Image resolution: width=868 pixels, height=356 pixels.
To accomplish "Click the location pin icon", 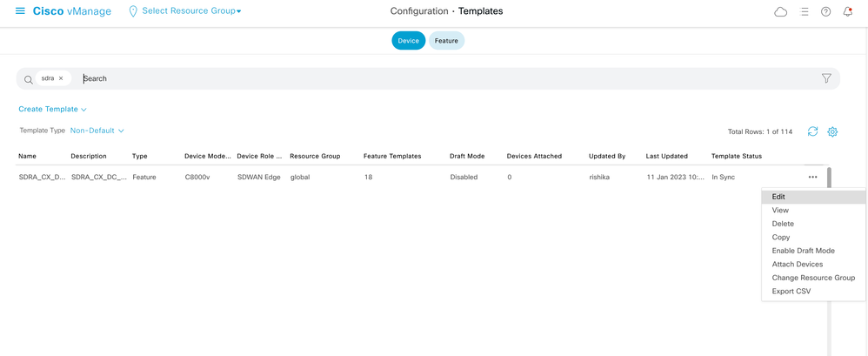I will point(133,11).
